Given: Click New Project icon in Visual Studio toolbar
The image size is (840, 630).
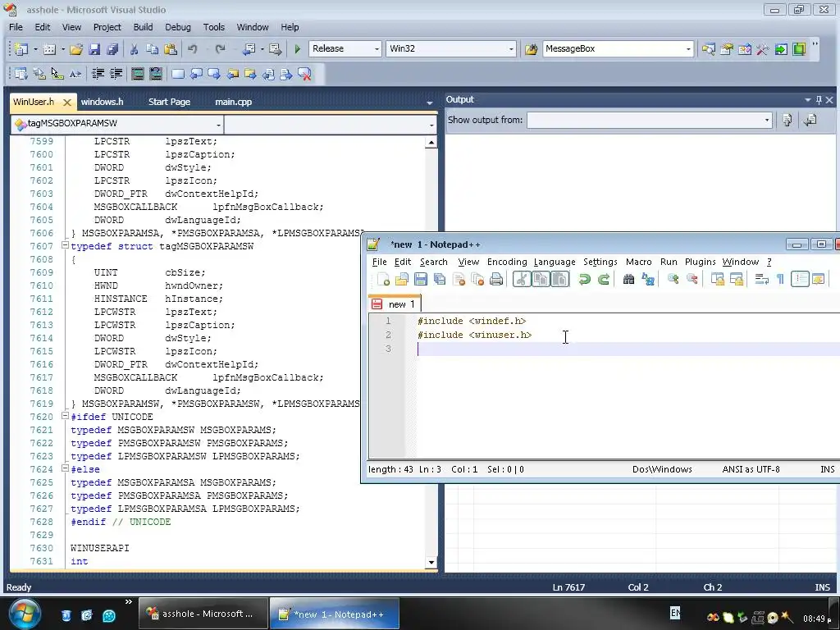Looking at the screenshot, I should coord(21,48).
